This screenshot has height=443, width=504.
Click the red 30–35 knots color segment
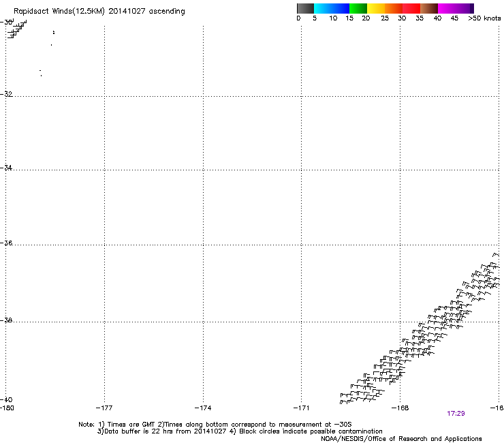[x=411, y=8]
